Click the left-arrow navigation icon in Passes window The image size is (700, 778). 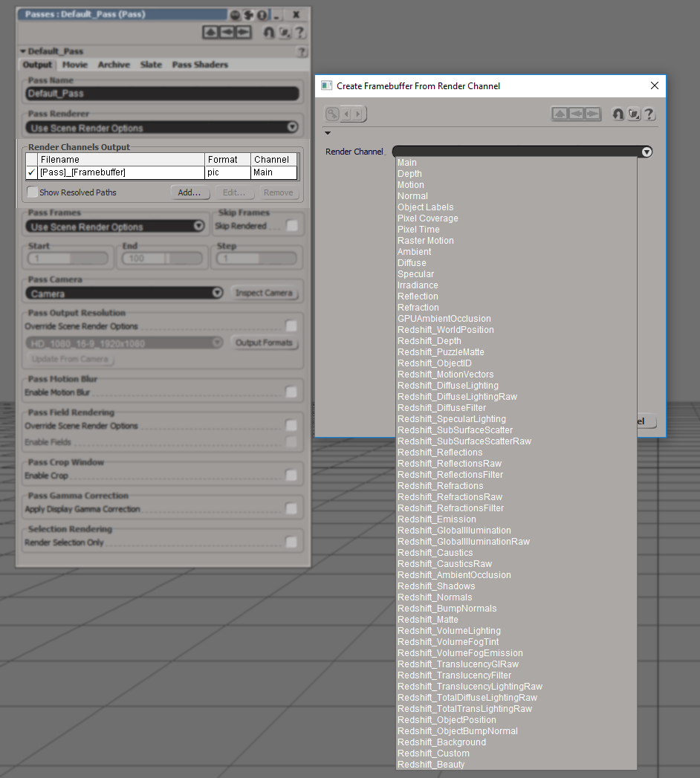click(227, 32)
